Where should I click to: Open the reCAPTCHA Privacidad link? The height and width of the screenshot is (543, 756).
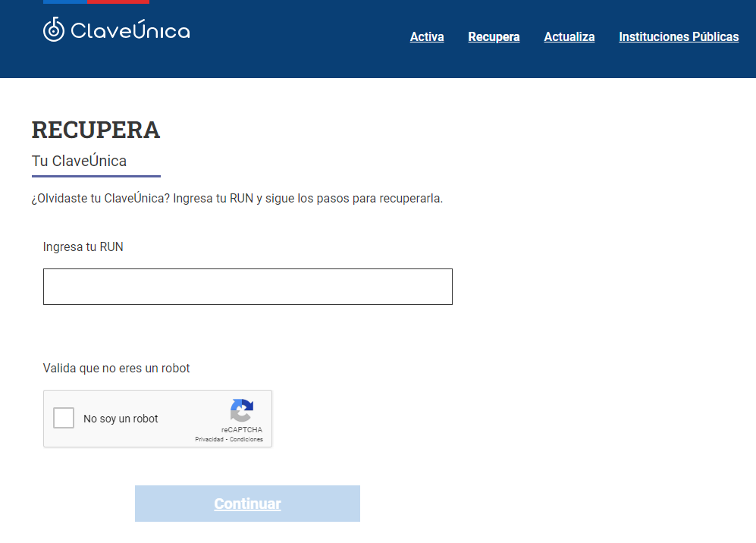pos(209,440)
